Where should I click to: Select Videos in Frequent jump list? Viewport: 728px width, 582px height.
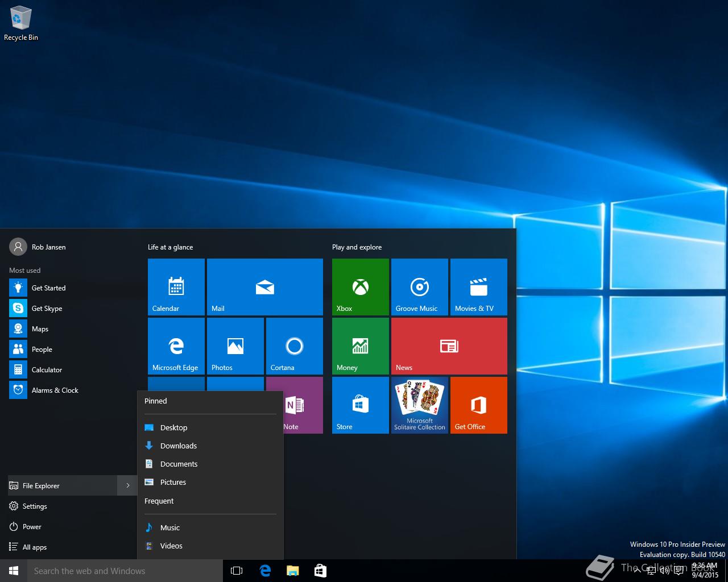(x=210, y=546)
